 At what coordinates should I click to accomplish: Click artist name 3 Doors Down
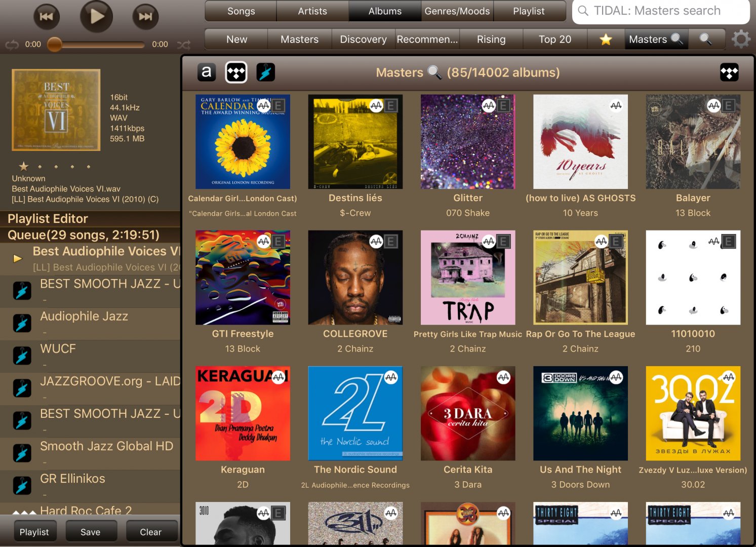[580, 485]
